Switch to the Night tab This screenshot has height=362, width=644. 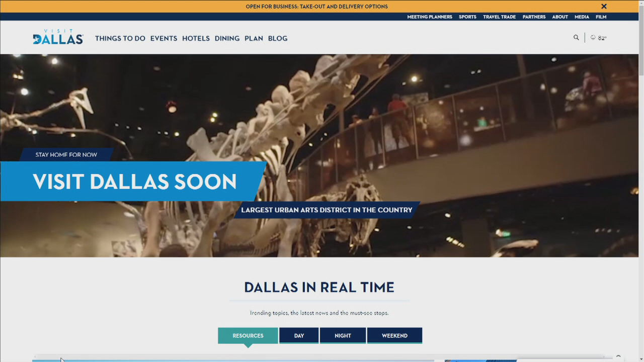[x=343, y=335]
